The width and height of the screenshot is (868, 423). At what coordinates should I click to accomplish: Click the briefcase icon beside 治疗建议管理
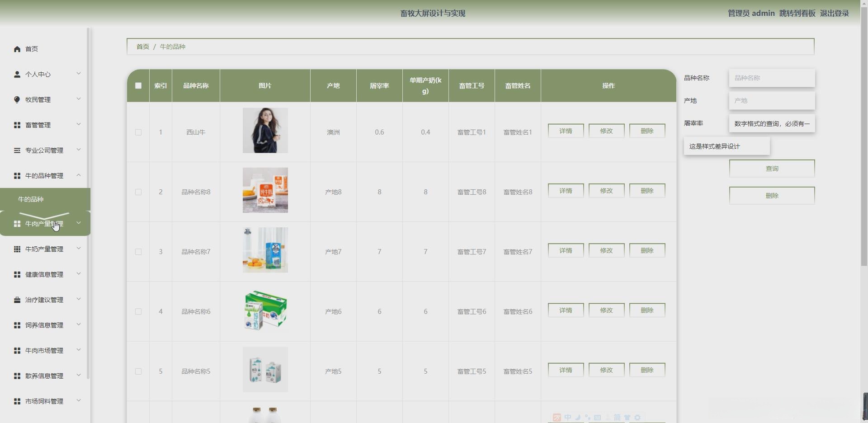[x=17, y=300]
